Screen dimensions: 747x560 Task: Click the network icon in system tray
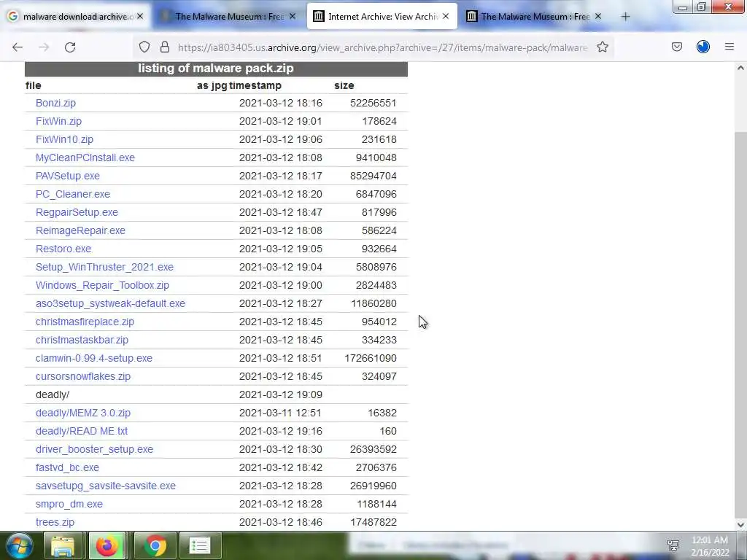pos(673,545)
